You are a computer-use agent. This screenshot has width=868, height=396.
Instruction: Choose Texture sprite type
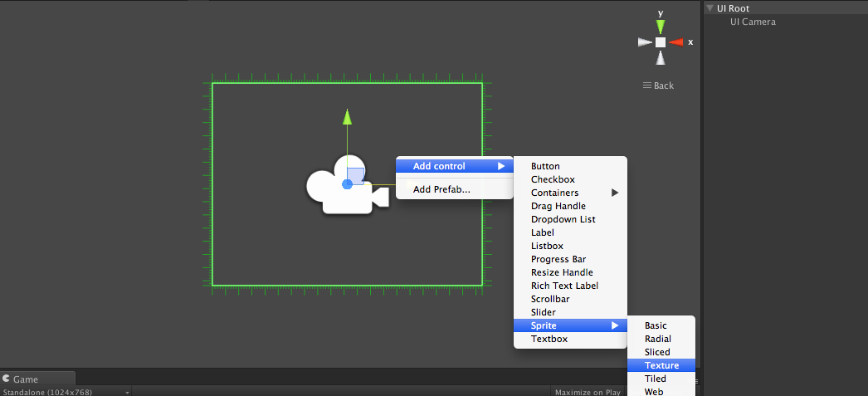point(661,365)
